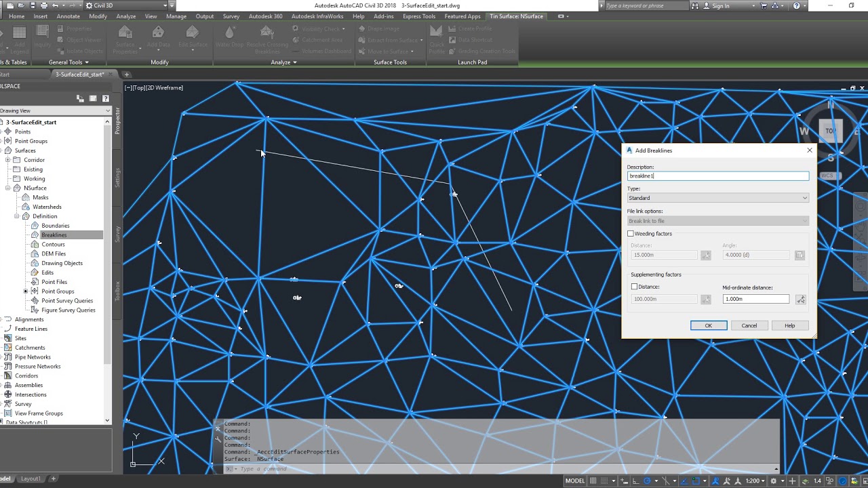Click the Toolspace tree vertical scrollbar

[x=107, y=271]
